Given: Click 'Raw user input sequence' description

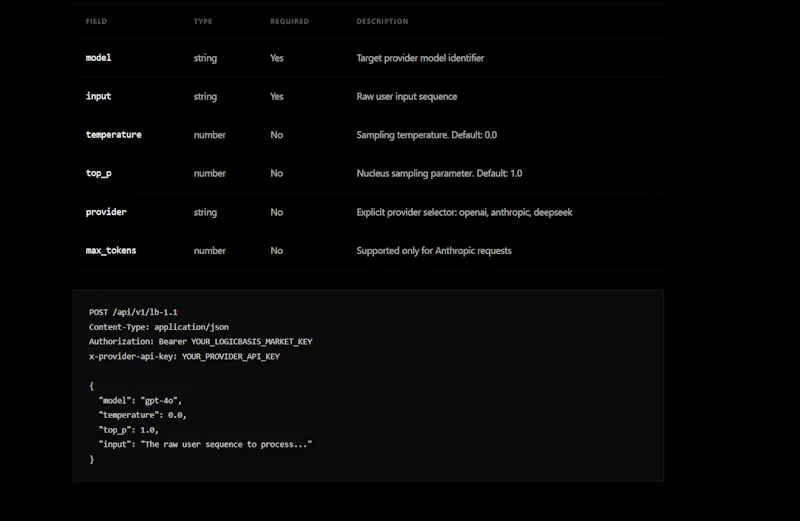Looking at the screenshot, I should pyautogui.click(x=407, y=96).
